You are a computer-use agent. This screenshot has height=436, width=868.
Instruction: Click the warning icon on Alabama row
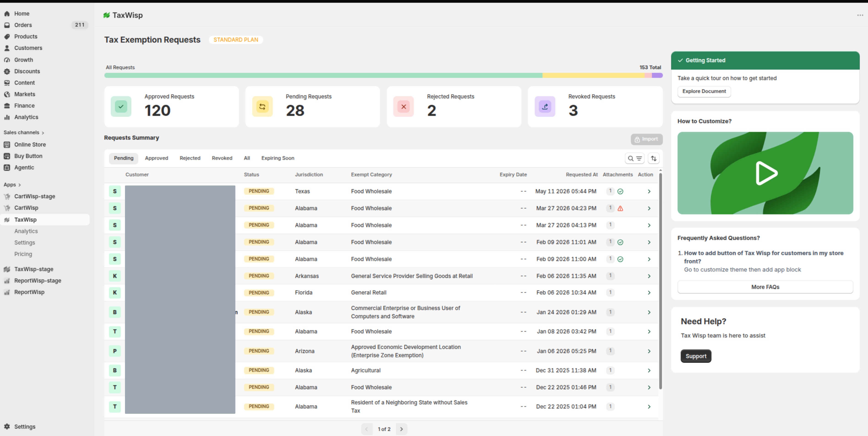(620, 208)
